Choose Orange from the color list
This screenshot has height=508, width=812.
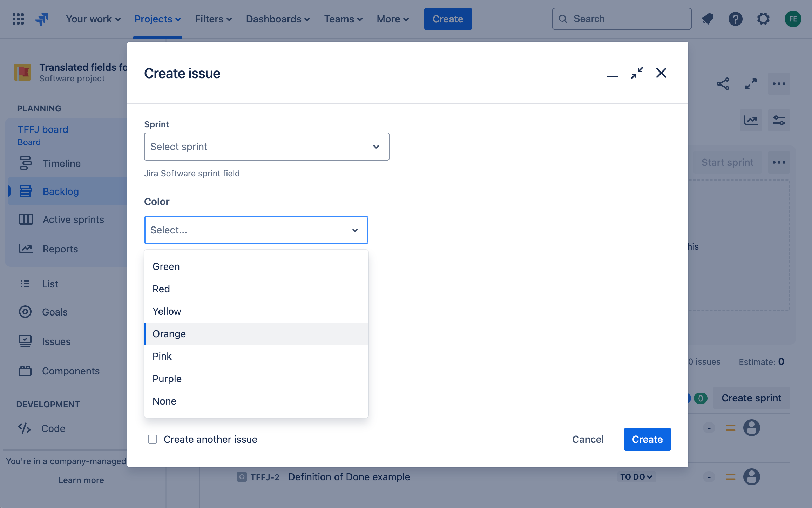pyautogui.click(x=169, y=334)
